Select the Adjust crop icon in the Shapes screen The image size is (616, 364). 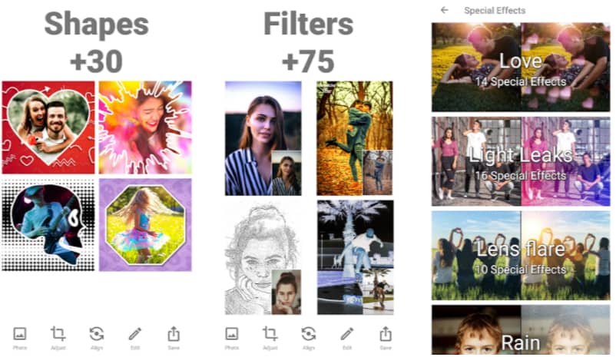(58, 338)
